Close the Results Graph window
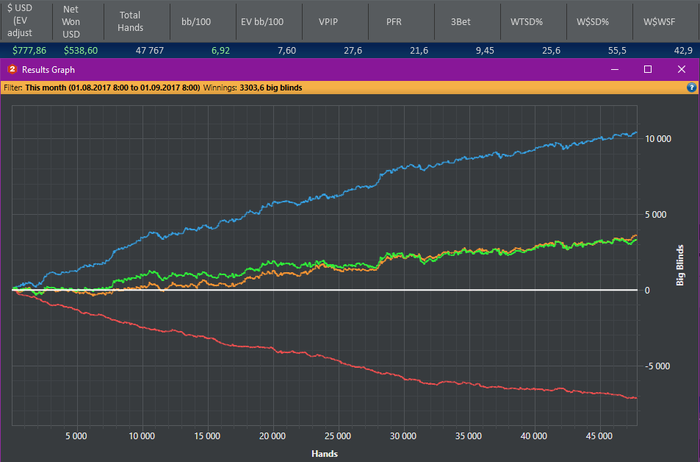The image size is (700, 462). pyautogui.click(x=681, y=69)
